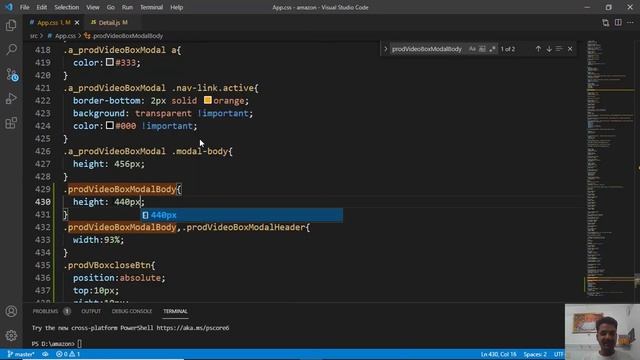Screen dimensions: 640x360
Task: Expand Replace mode chevron in find widget
Action: [385, 49]
